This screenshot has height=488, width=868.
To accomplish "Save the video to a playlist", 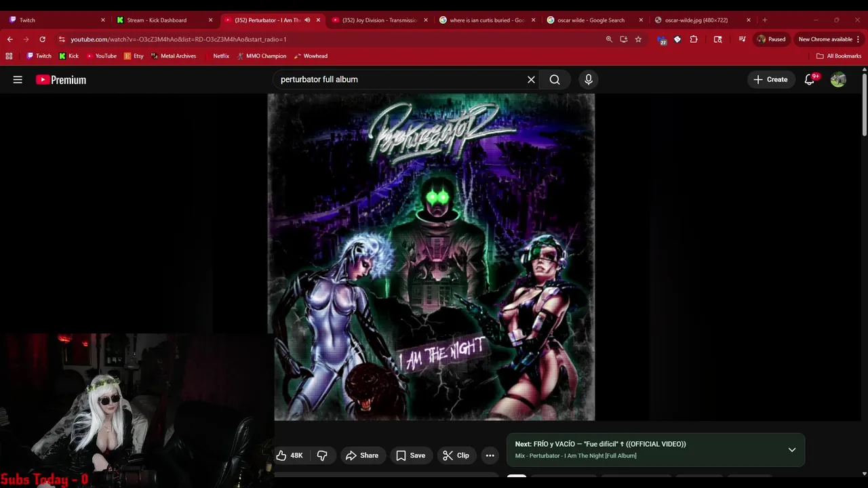I will pyautogui.click(x=411, y=455).
